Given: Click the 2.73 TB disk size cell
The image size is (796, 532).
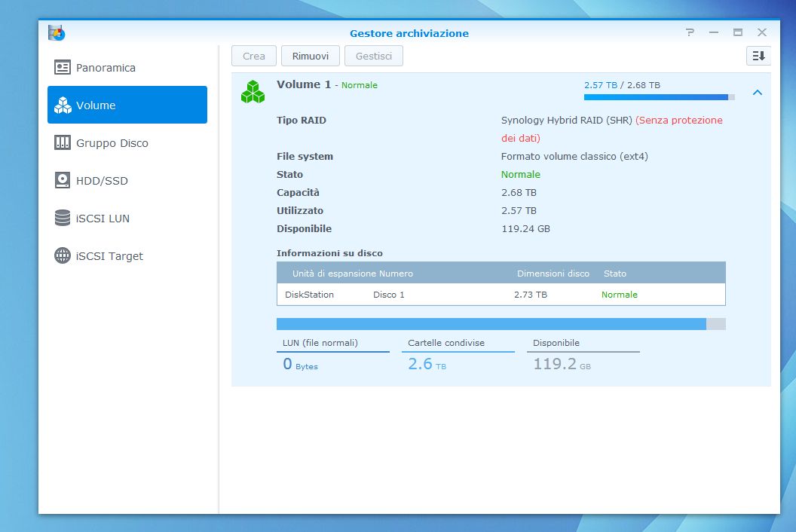Looking at the screenshot, I should pyautogui.click(x=531, y=295).
